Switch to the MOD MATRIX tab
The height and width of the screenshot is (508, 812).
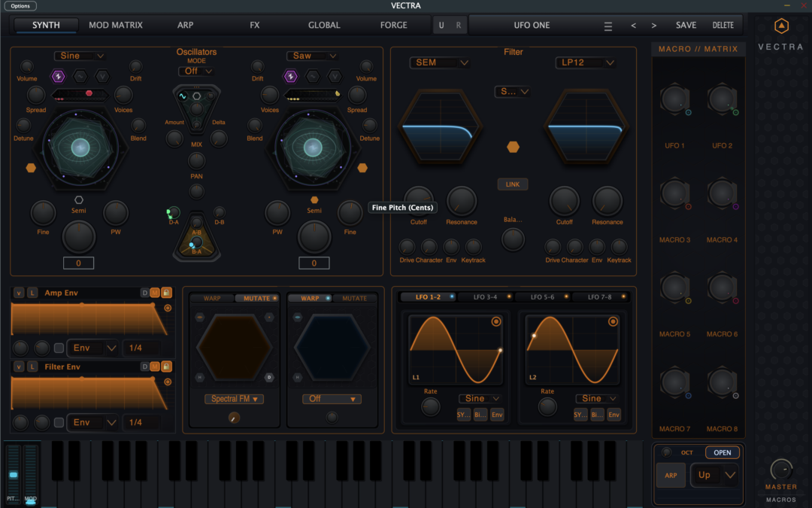pyautogui.click(x=116, y=25)
